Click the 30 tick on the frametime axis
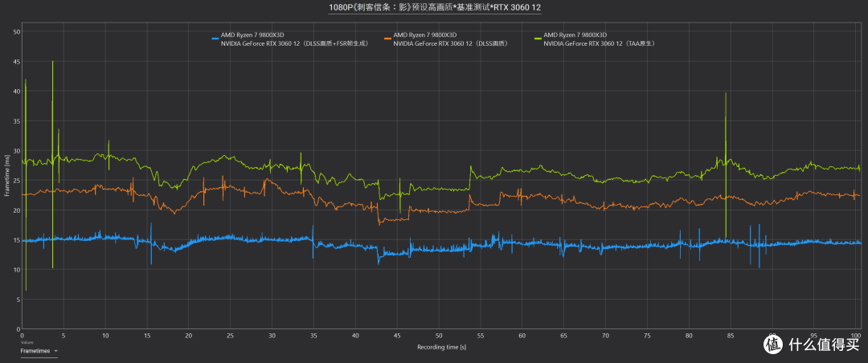 [17, 150]
